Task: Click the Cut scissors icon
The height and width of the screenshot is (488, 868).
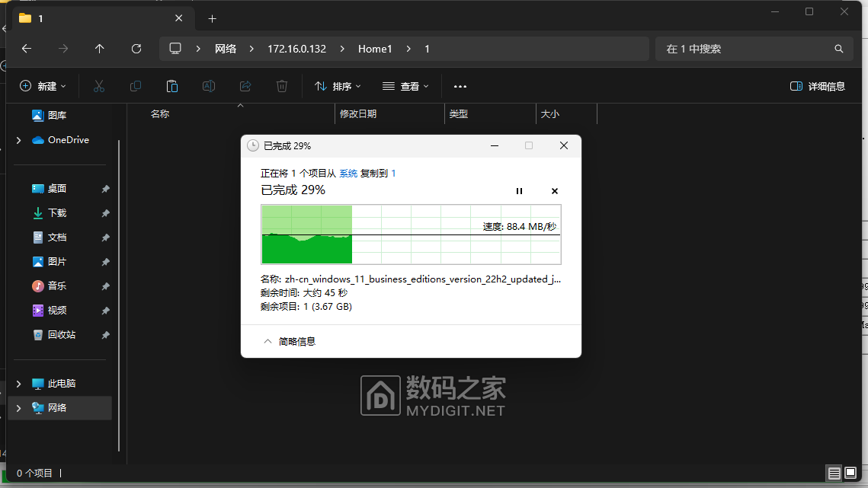Action: pyautogui.click(x=99, y=86)
